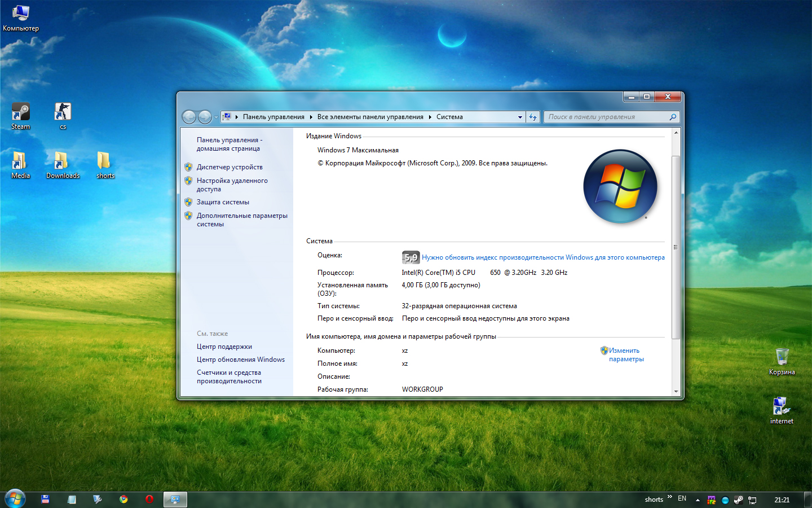Viewport: 812px width, 508px height.
Task: Open Steam from the system tray
Action: coord(739,500)
